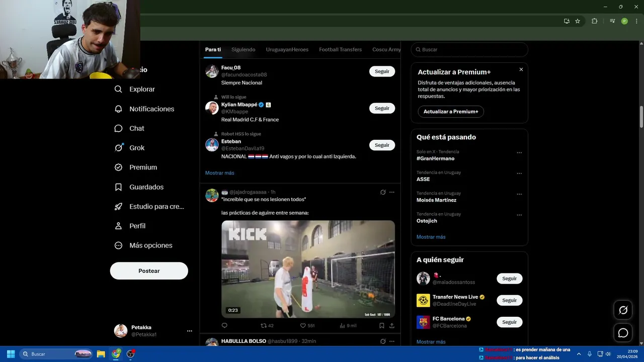Viewport: 644px width, 362px height.
Task: Switch to Coscu Army tab
Action: [386, 50]
